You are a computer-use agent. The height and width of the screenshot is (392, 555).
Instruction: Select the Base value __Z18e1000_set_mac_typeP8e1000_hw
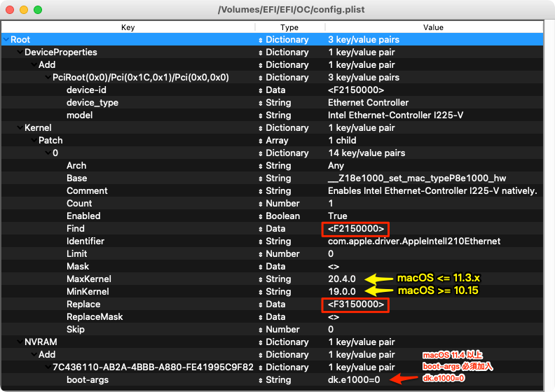pos(417,178)
